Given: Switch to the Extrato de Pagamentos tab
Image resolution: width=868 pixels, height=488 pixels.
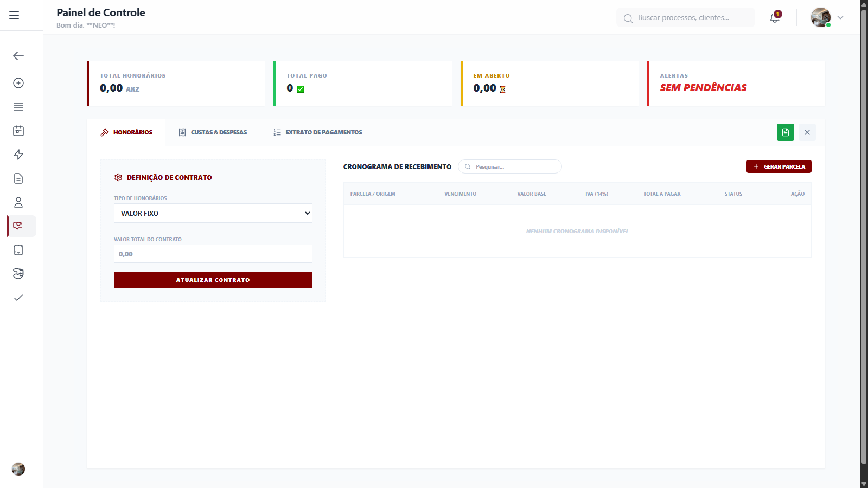Looking at the screenshot, I should [x=317, y=132].
